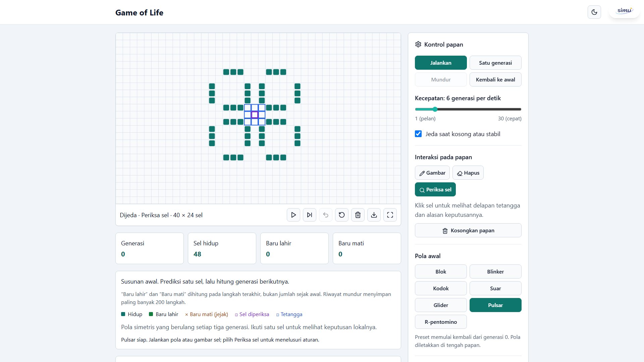Click the Game of Life title
644x362 pixels.
[x=139, y=12]
